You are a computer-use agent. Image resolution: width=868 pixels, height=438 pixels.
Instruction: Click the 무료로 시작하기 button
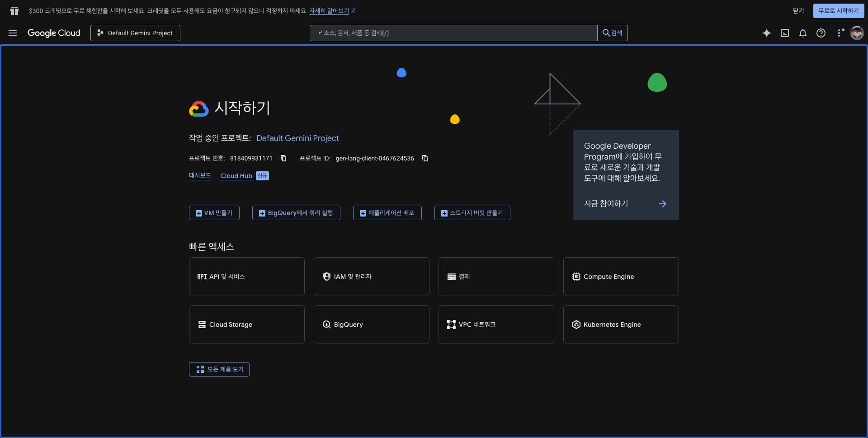(x=838, y=11)
